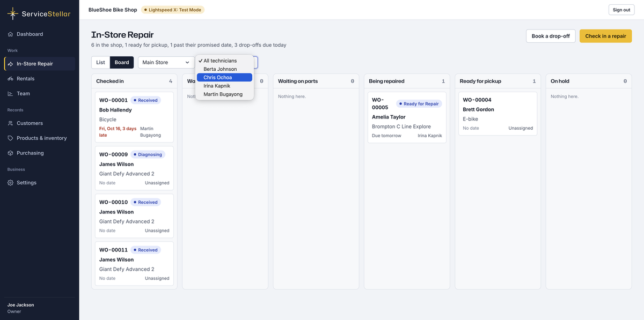Select All technicians option
The width and height of the screenshot is (644, 320).
[224, 61]
